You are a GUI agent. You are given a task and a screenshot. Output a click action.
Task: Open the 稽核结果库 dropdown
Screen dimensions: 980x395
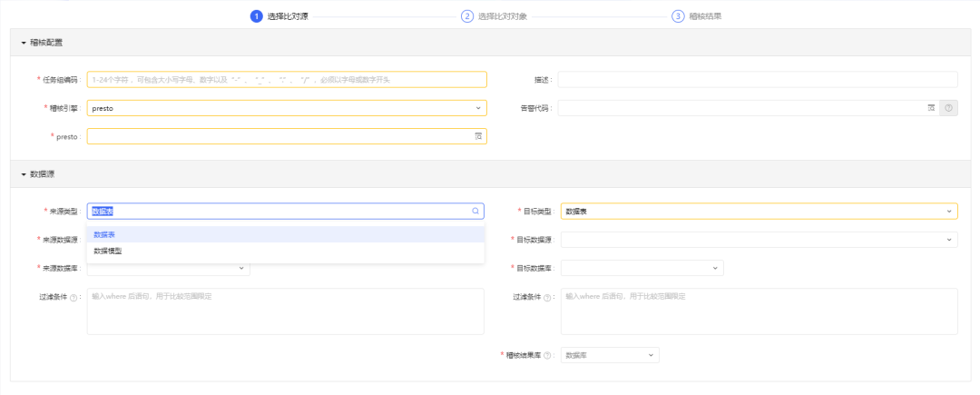[x=610, y=355]
